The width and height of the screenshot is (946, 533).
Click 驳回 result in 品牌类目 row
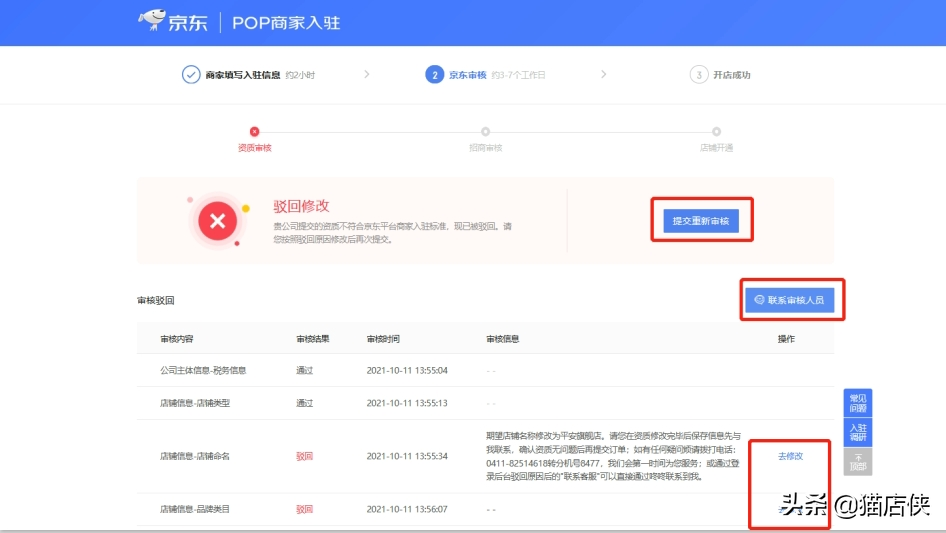(x=305, y=509)
